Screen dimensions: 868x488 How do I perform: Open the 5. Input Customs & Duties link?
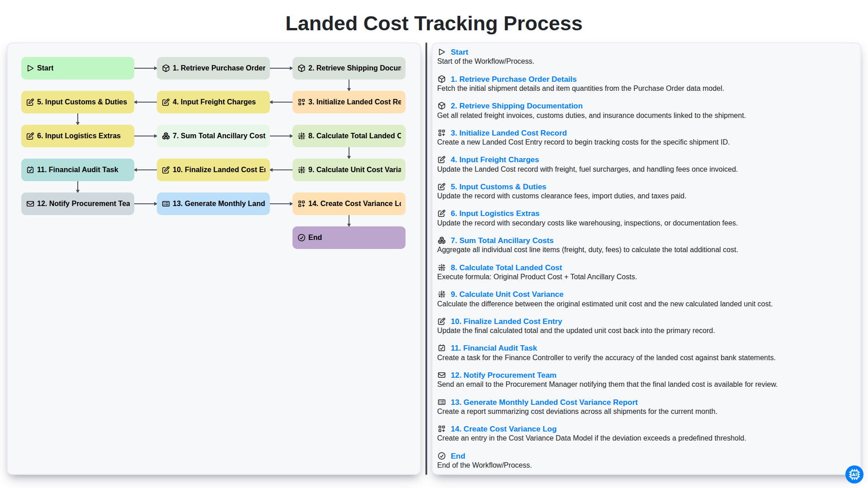click(x=498, y=187)
